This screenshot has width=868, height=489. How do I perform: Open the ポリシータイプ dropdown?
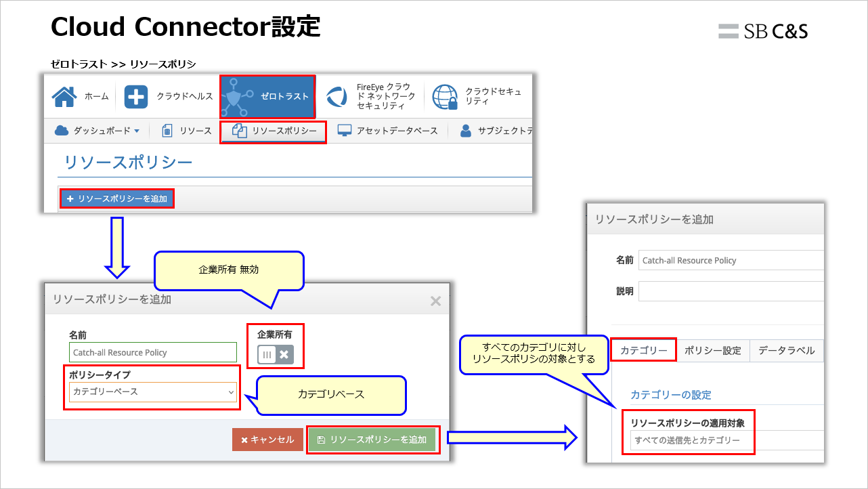coord(153,391)
